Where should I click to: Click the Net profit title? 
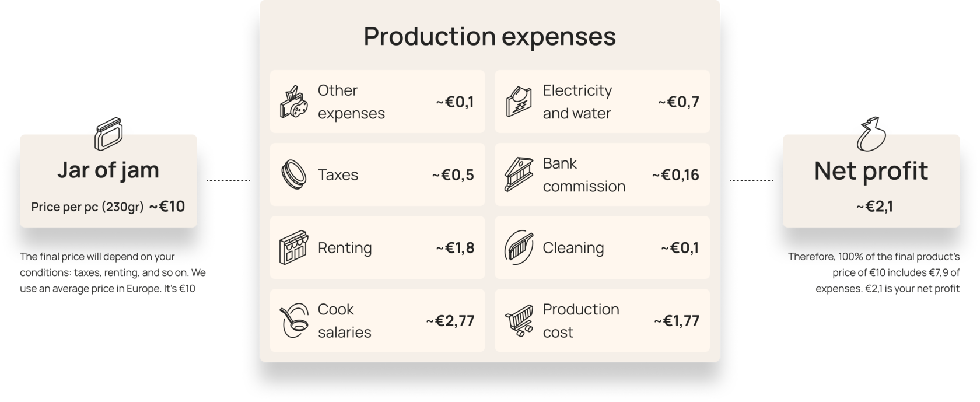click(x=871, y=171)
